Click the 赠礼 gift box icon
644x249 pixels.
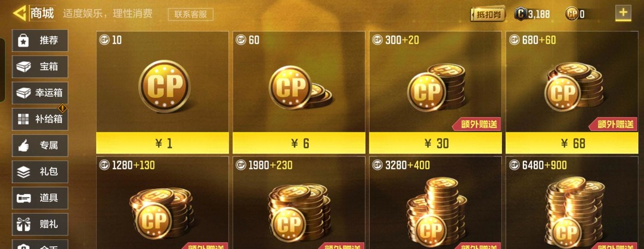(x=23, y=225)
